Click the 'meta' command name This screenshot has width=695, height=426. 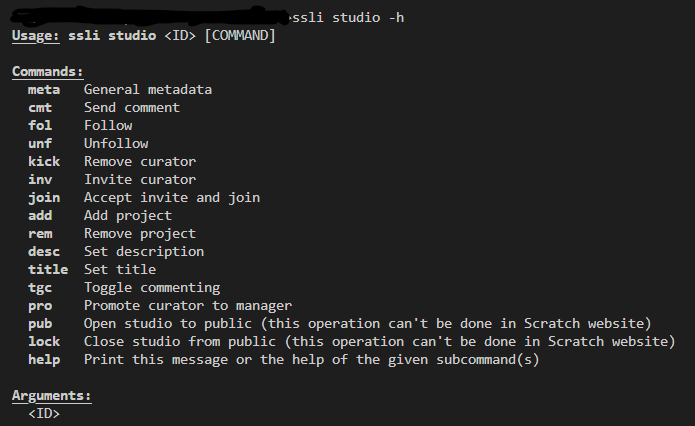[44, 90]
